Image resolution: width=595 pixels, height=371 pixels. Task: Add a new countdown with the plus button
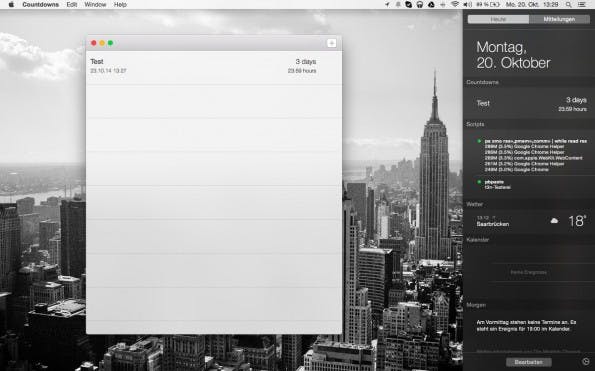[331, 43]
